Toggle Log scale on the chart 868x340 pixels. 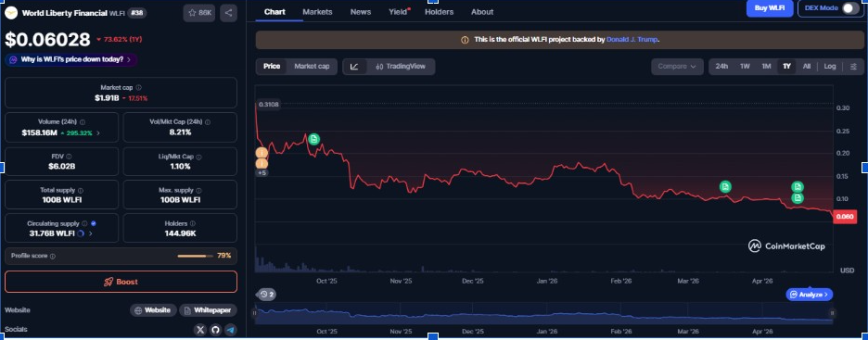(x=829, y=67)
